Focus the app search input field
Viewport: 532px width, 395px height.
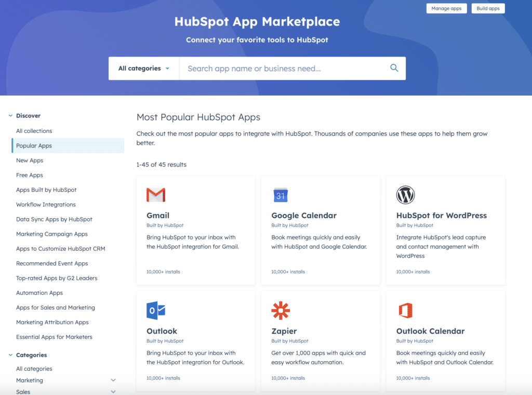284,68
